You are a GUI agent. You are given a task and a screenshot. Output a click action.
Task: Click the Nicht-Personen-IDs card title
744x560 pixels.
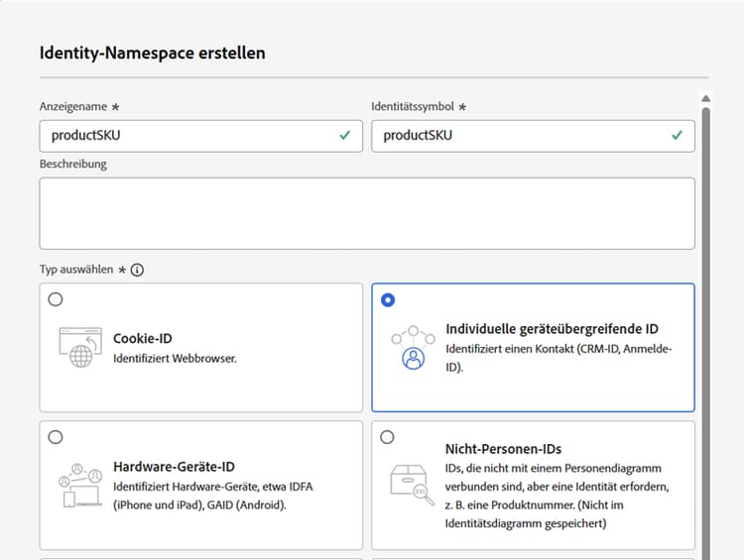click(504, 449)
